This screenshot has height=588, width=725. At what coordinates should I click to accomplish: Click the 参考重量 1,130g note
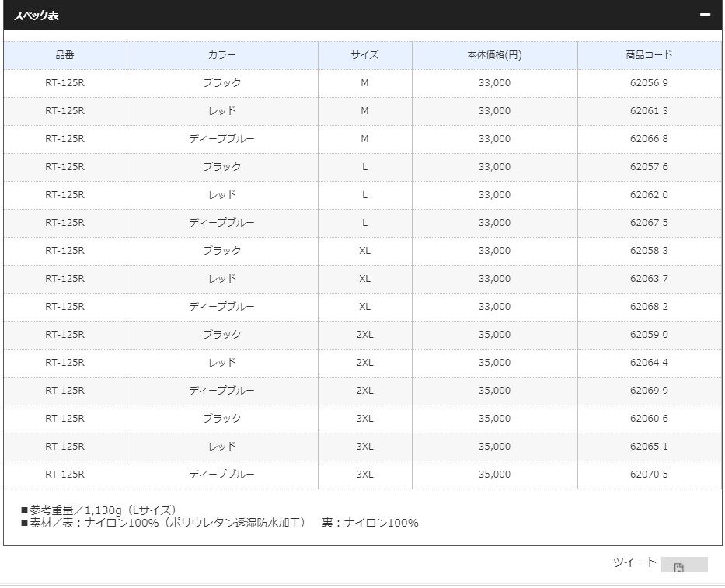point(99,510)
